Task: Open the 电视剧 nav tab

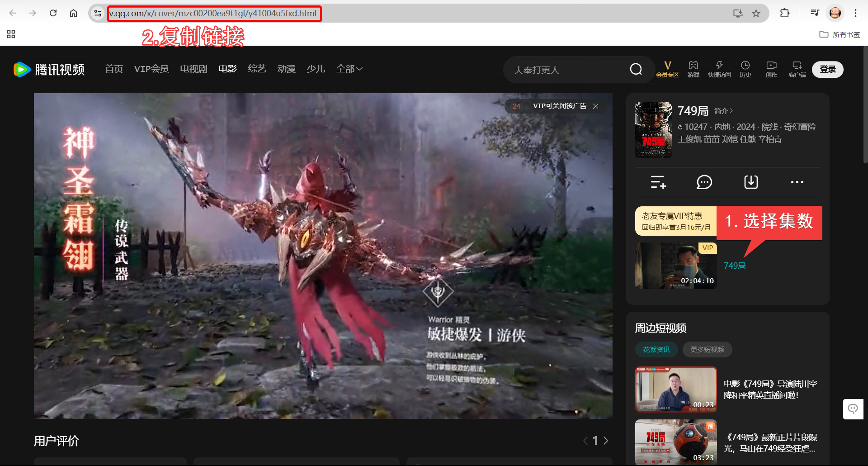Action: 193,69
